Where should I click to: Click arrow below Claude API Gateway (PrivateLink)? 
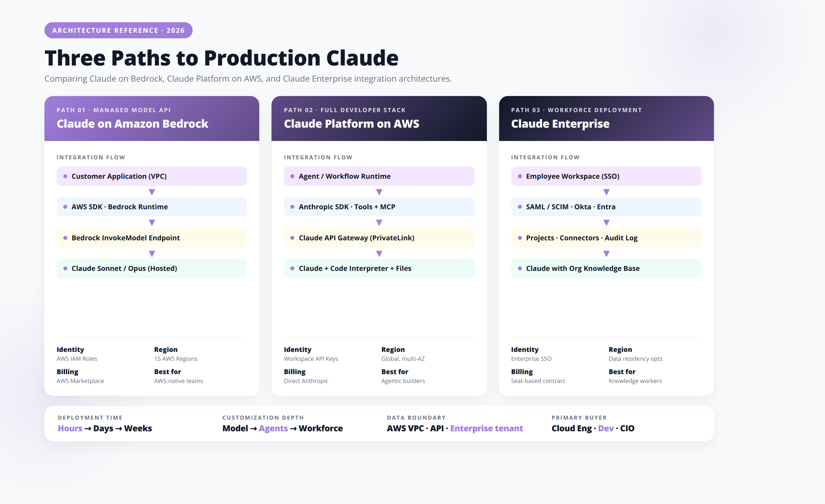(x=379, y=253)
